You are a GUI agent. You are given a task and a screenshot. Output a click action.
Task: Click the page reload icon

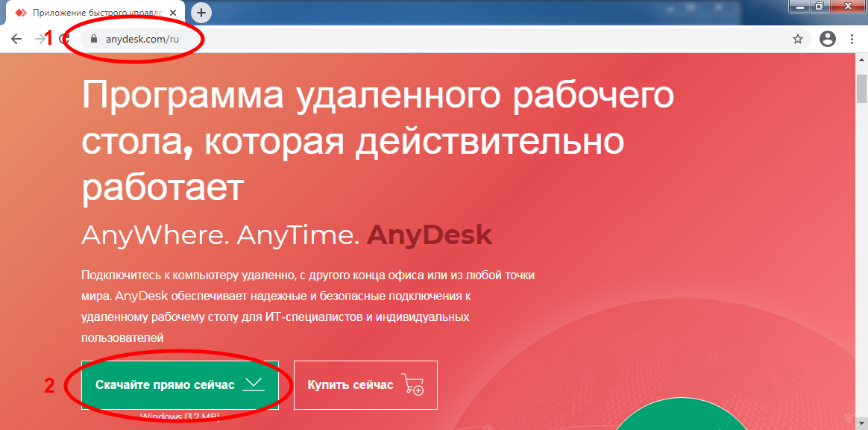63,38
